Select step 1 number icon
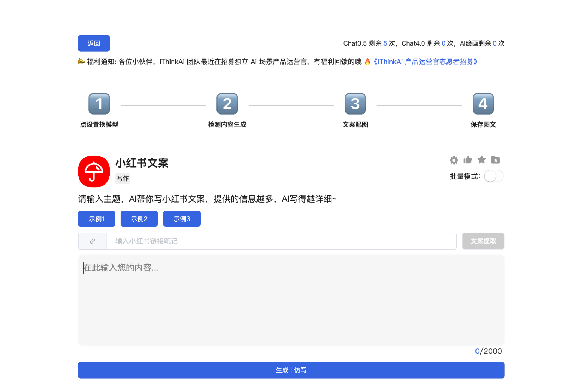 pyautogui.click(x=99, y=104)
